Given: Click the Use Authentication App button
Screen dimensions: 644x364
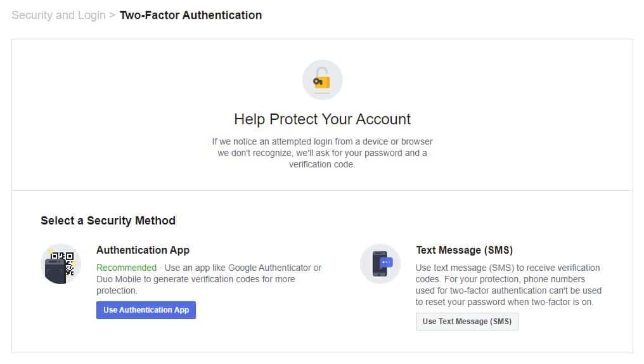Looking at the screenshot, I should (146, 309).
